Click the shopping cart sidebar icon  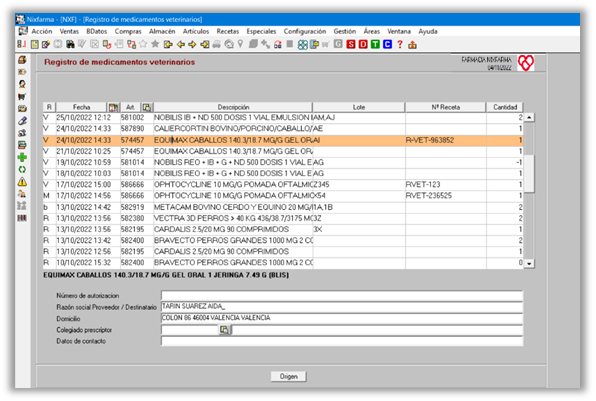click(x=22, y=97)
